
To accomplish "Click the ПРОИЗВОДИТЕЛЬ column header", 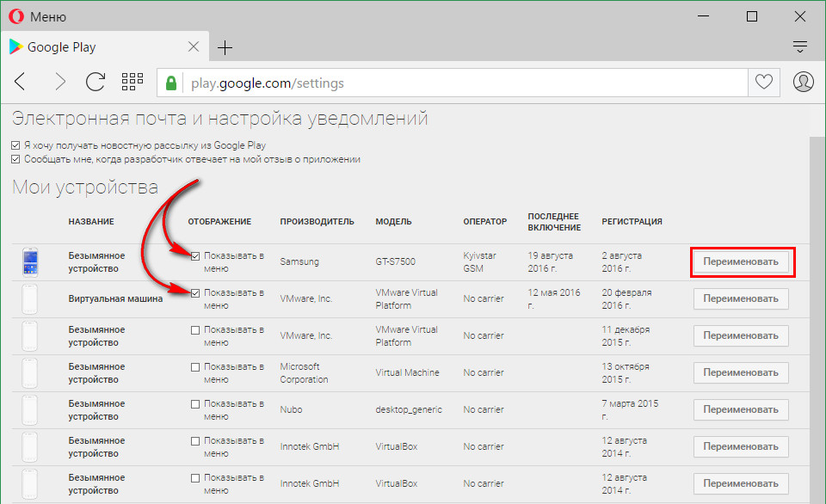I will point(317,222).
